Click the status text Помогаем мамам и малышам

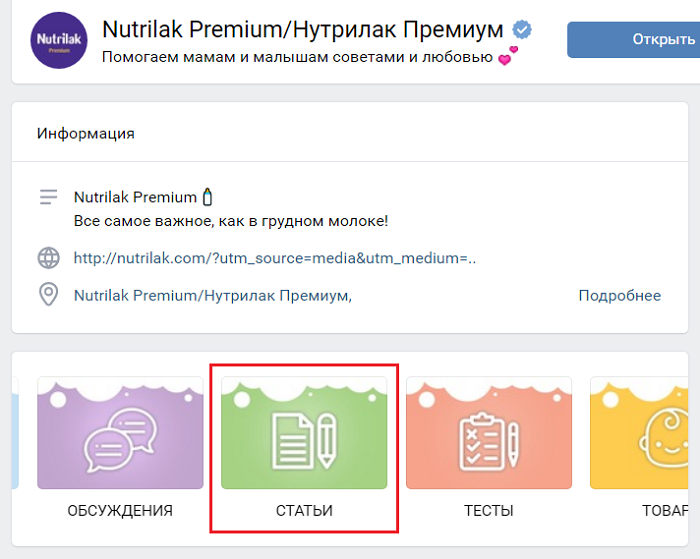297,57
